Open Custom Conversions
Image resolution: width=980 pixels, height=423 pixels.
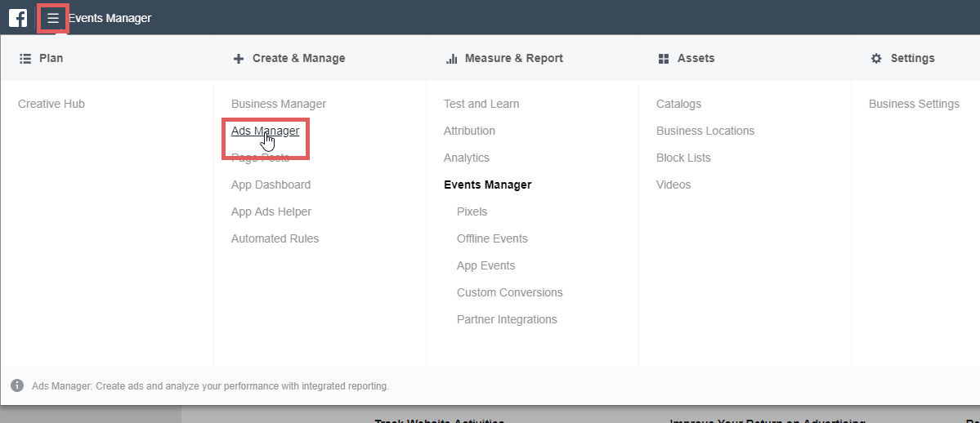coord(509,292)
